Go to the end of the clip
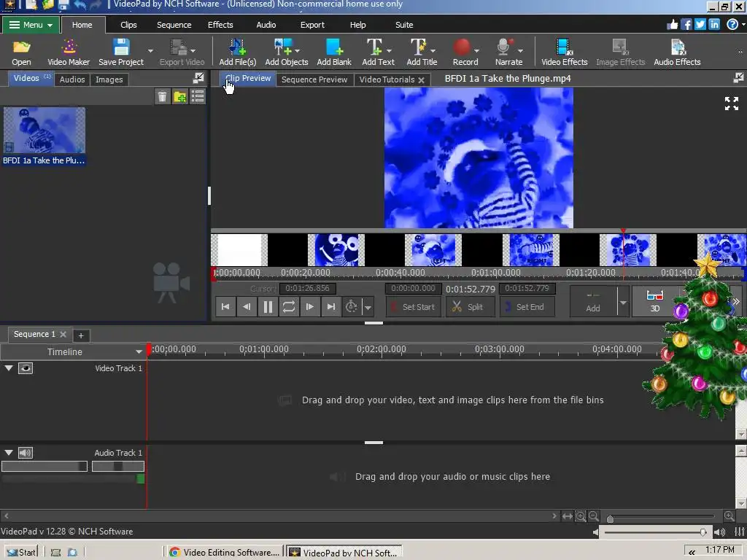747x560 pixels. 331,307
